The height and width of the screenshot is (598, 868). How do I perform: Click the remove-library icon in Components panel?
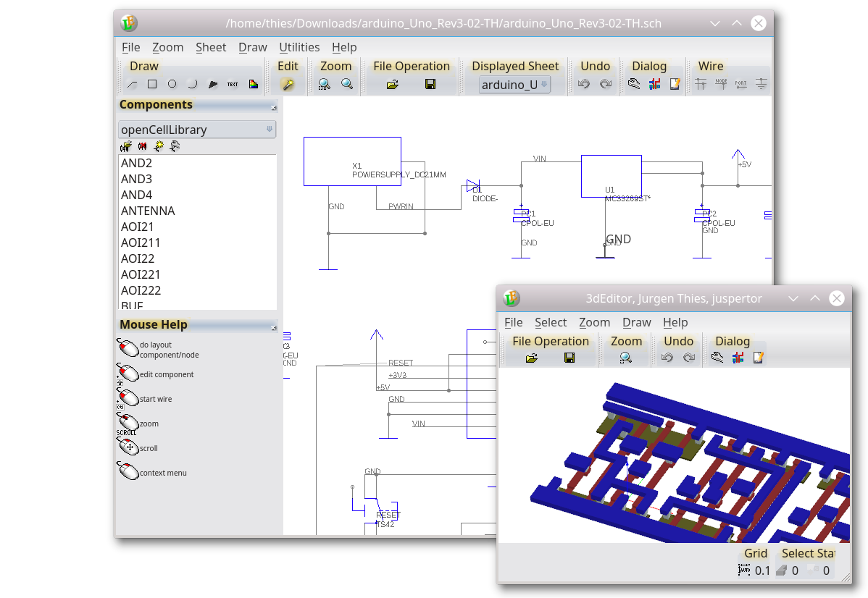tap(143, 146)
